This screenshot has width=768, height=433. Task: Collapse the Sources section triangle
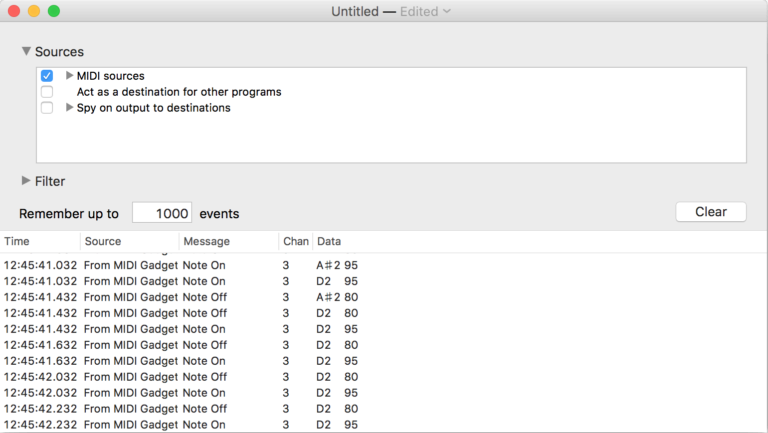pos(26,51)
